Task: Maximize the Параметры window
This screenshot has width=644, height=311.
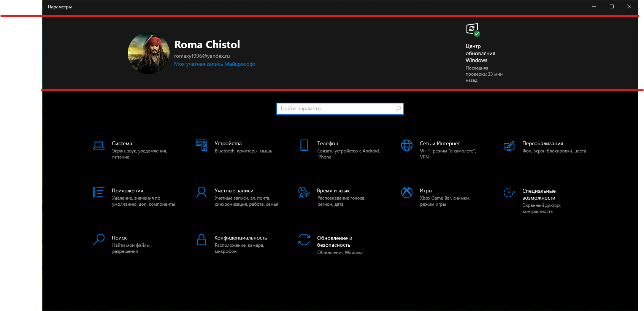Action: 612,6
